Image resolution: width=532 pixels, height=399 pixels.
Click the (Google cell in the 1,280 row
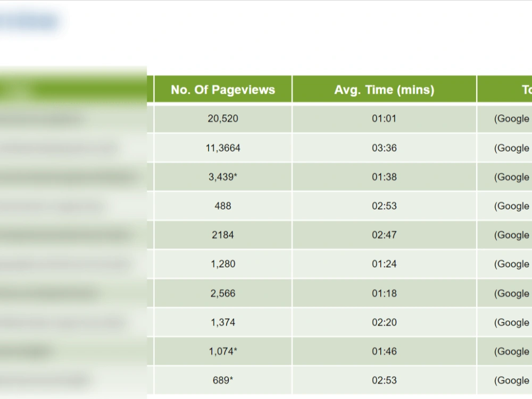tap(505, 264)
